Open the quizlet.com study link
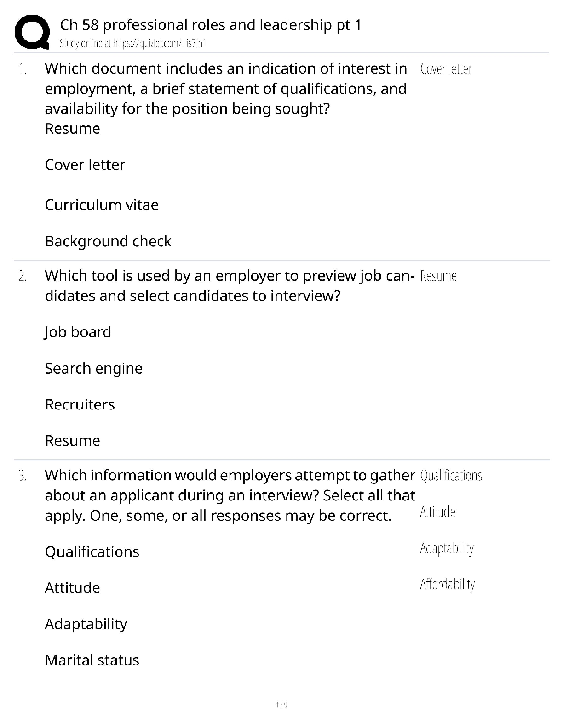 pos(133,44)
